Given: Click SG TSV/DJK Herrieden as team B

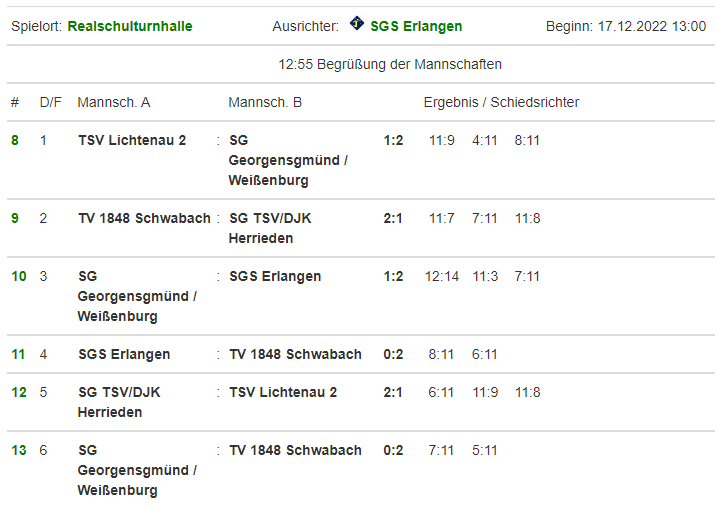Looking at the screenshot, I should [x=270, y=228].
